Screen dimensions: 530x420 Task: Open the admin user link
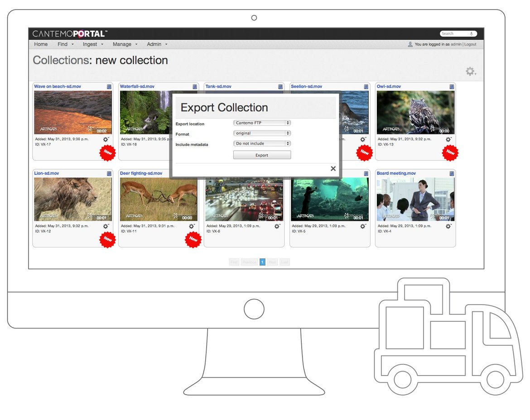coord(456,44)
